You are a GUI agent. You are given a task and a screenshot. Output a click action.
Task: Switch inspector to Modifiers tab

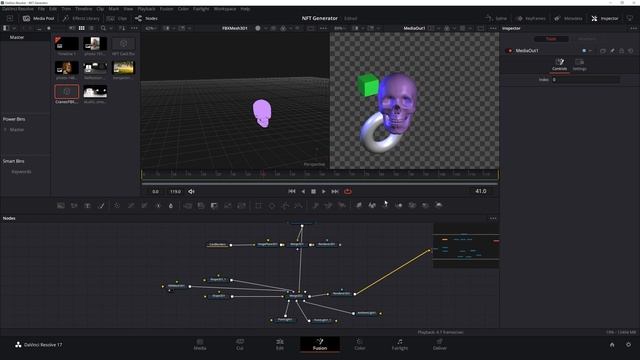587,39
